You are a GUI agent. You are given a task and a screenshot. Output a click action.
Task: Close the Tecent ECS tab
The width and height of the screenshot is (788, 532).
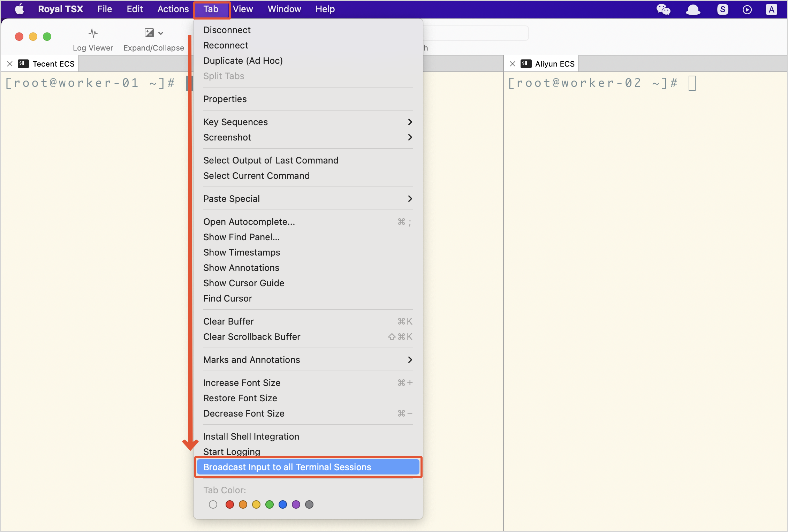tap(10, 64)
